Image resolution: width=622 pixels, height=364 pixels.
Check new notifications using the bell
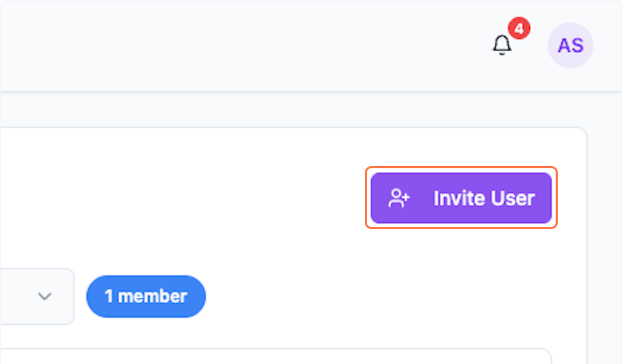[x=501, y=45]
